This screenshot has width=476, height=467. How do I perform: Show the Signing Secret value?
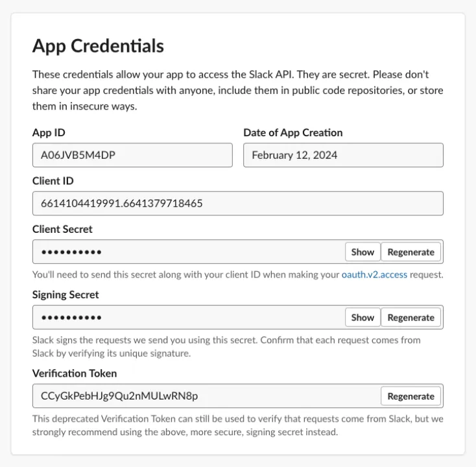click(363, 317)
